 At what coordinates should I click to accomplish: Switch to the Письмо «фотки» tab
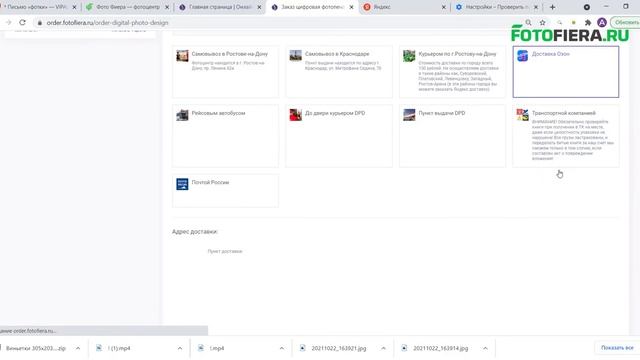(x=37, y=7)
